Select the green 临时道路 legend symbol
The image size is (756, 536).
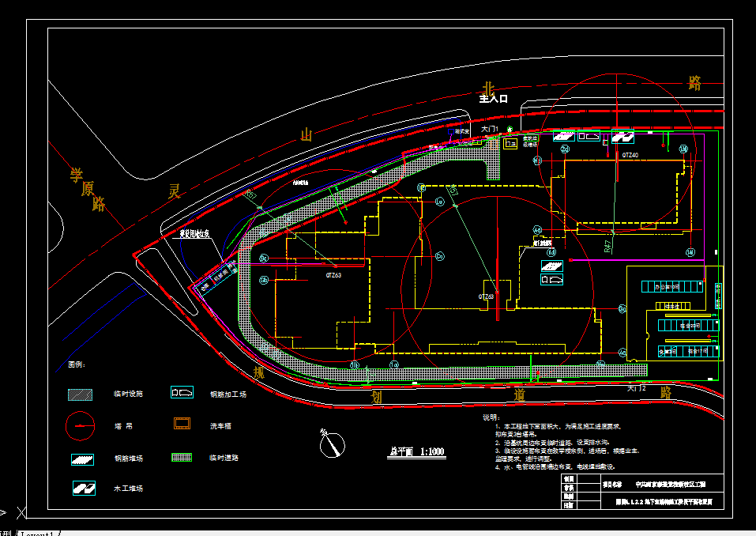(x=182, y=458)
